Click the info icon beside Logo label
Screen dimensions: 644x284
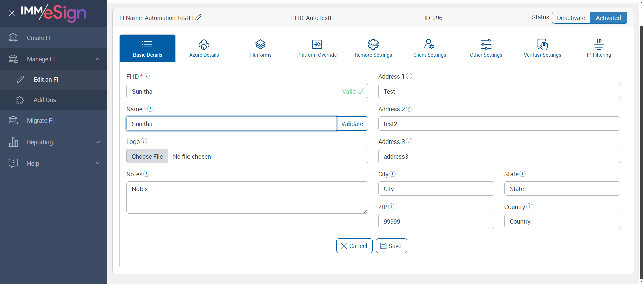pos(144,141)
